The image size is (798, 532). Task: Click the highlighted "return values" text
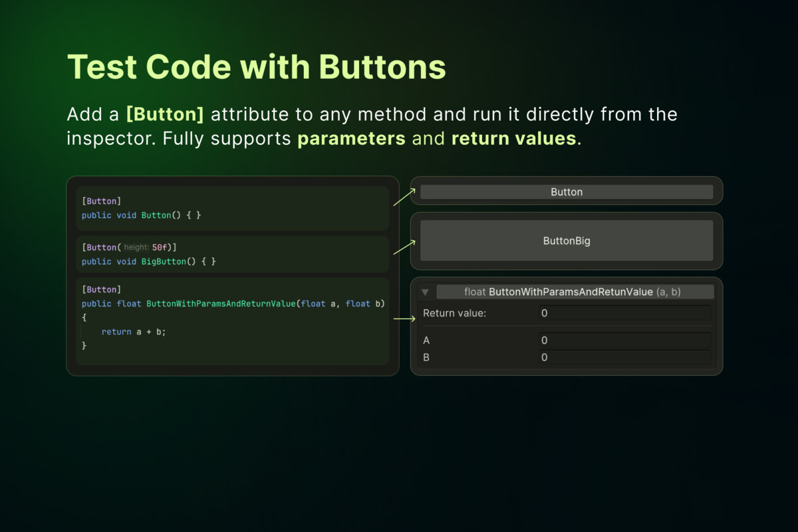pos(513,139)
